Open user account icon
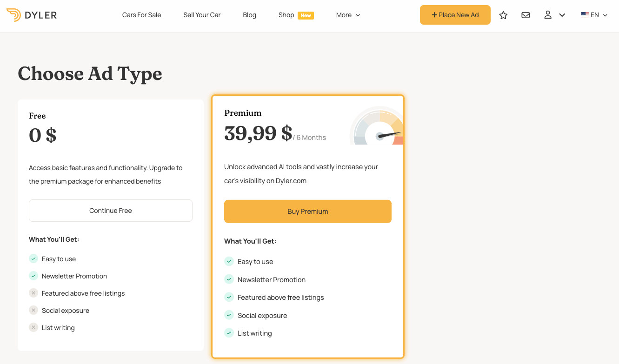The height and width of the screenshot is (364, 619). pos(548,15)
